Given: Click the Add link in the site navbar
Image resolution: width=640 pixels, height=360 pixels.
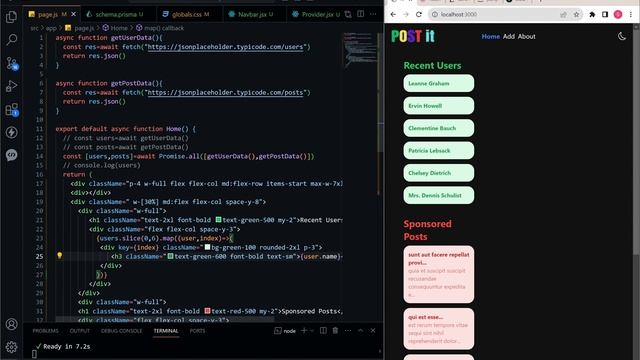Looking at the screenshot, I should click(509, 36).
